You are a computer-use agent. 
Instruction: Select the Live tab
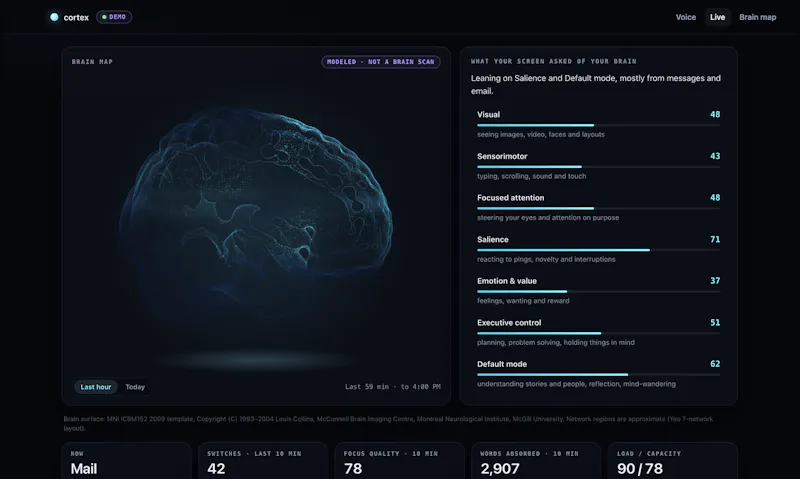coord(717,17)
